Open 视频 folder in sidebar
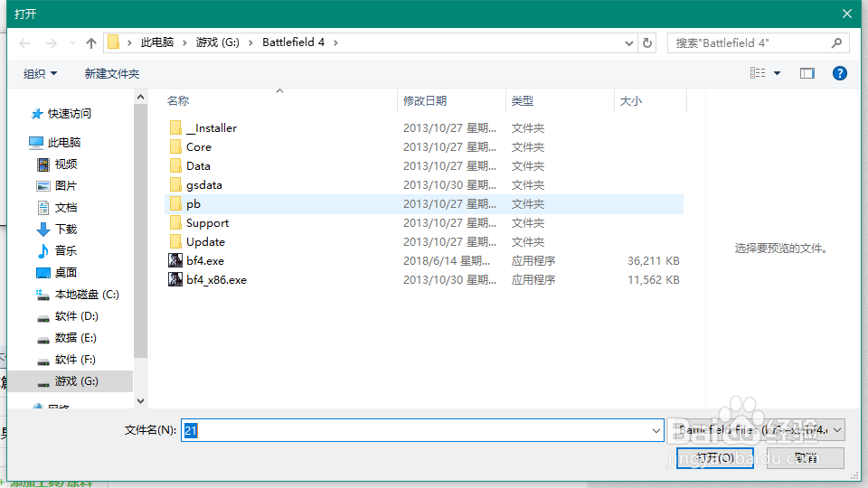The width and height of the screenshot is (868, 488). coord(65,164)
